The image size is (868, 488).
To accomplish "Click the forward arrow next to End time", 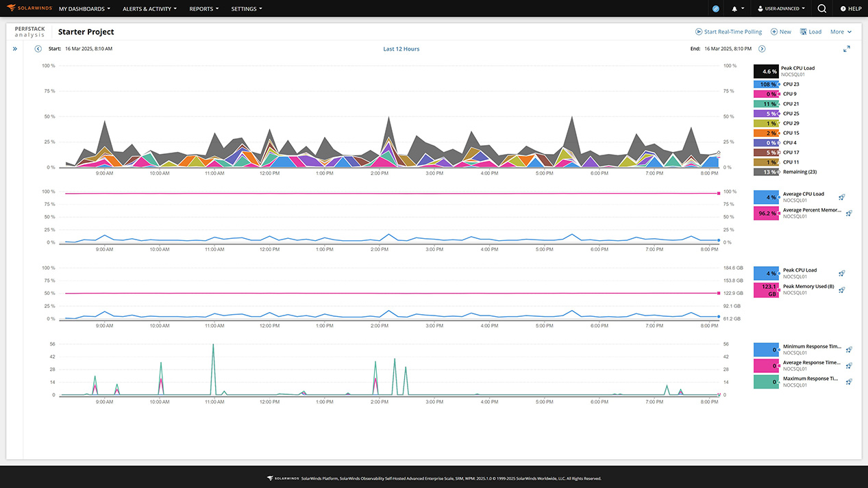I will 762,49.
